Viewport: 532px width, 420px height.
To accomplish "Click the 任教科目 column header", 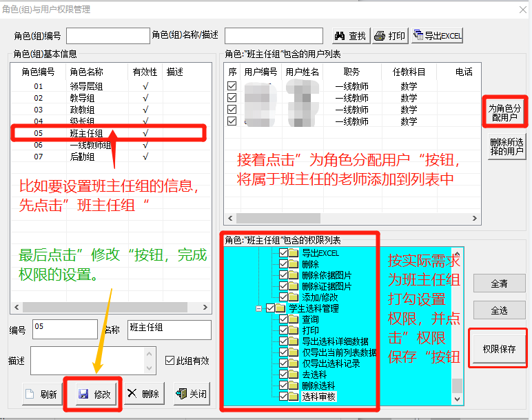I will [x=409, y=72].
